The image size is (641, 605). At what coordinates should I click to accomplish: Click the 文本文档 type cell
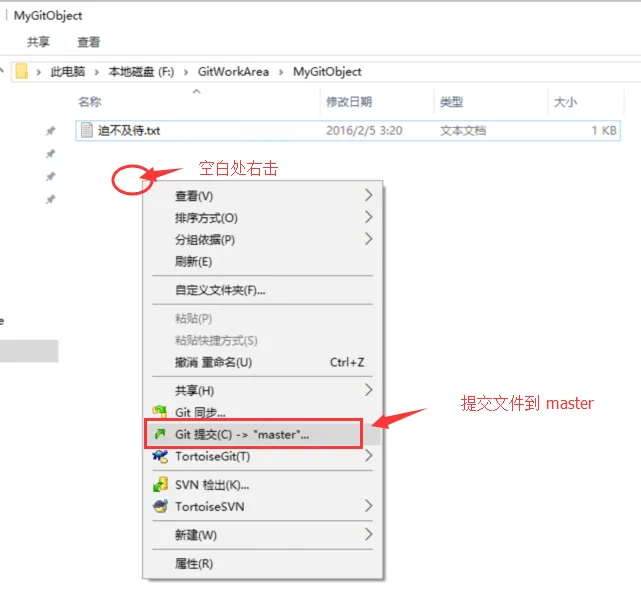[x=463, y=131]
